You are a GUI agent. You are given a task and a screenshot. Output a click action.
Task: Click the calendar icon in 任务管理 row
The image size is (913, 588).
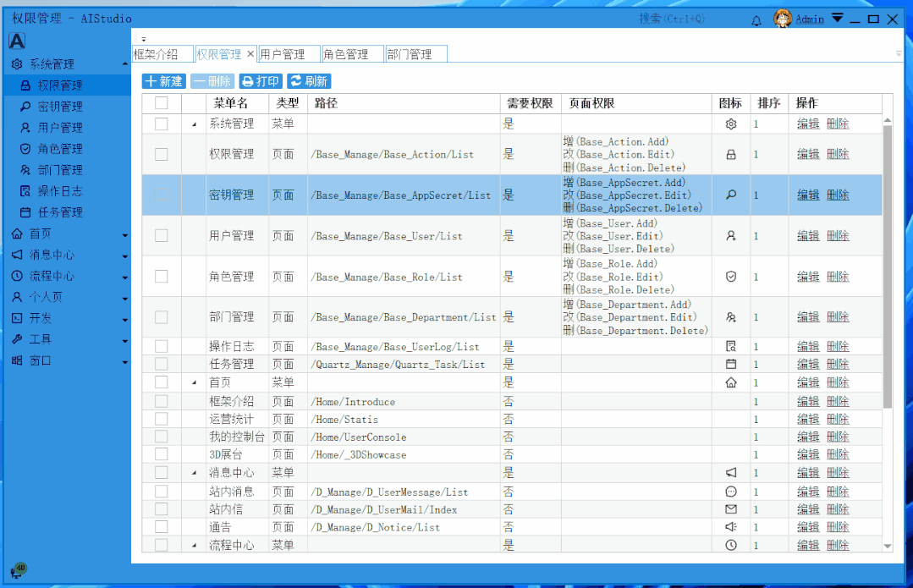731,364
